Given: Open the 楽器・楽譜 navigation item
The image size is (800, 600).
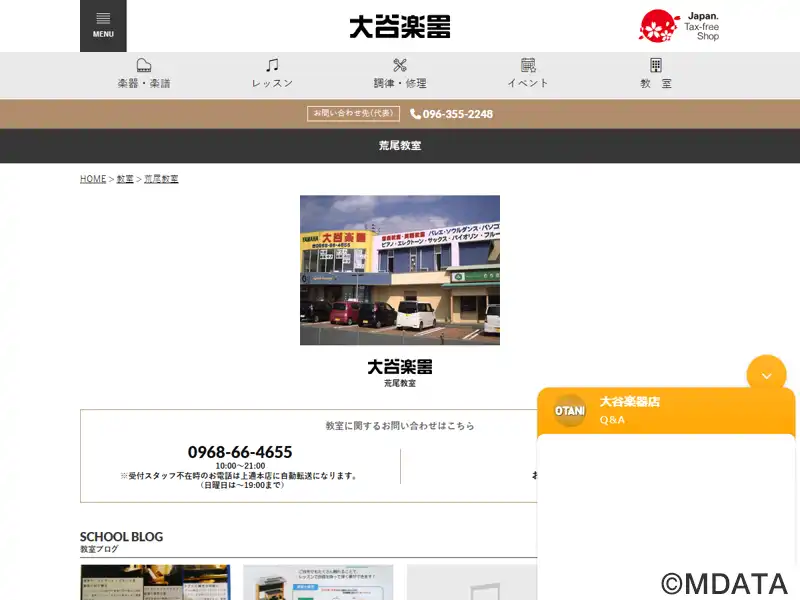Looking at the screenshot, I should (144, 74).
